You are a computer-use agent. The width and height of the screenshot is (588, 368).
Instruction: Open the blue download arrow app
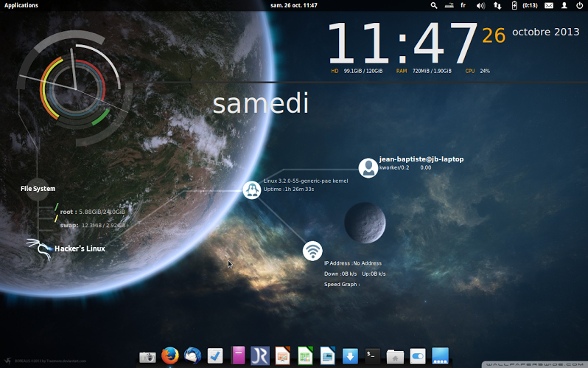coord(350,356)
